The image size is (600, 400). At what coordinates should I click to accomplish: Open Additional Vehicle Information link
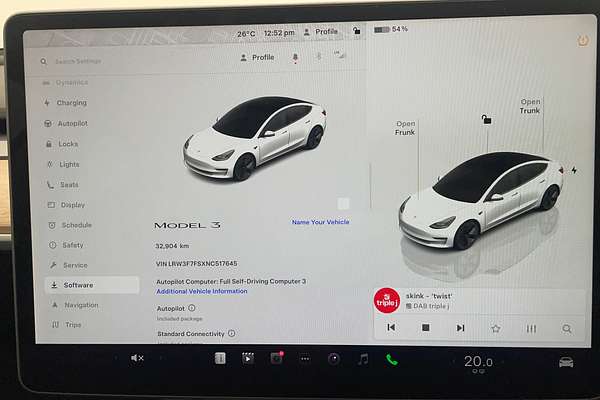click(x=202, y=291)
